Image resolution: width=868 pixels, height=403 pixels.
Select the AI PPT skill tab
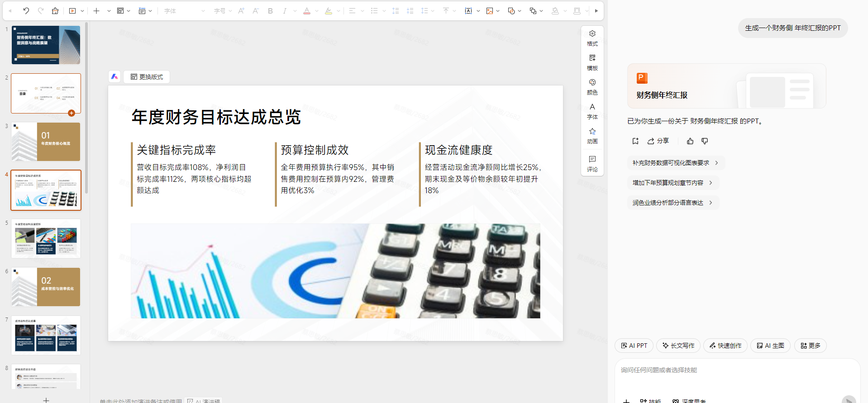(x=634, y=346)
